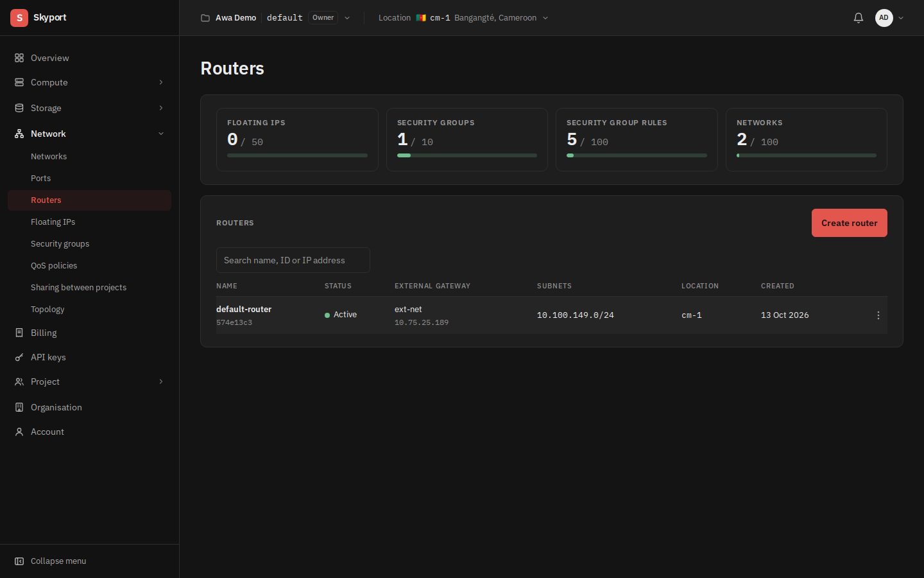The image size is (924, 578).
Task: Open notifications bell
Action: [859, 18]
